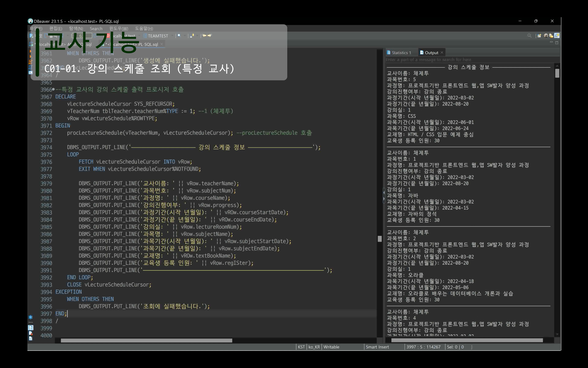Maximize the editor area panel icon
This screenshot has height=368, width=588.
click(x=557, y=43)
